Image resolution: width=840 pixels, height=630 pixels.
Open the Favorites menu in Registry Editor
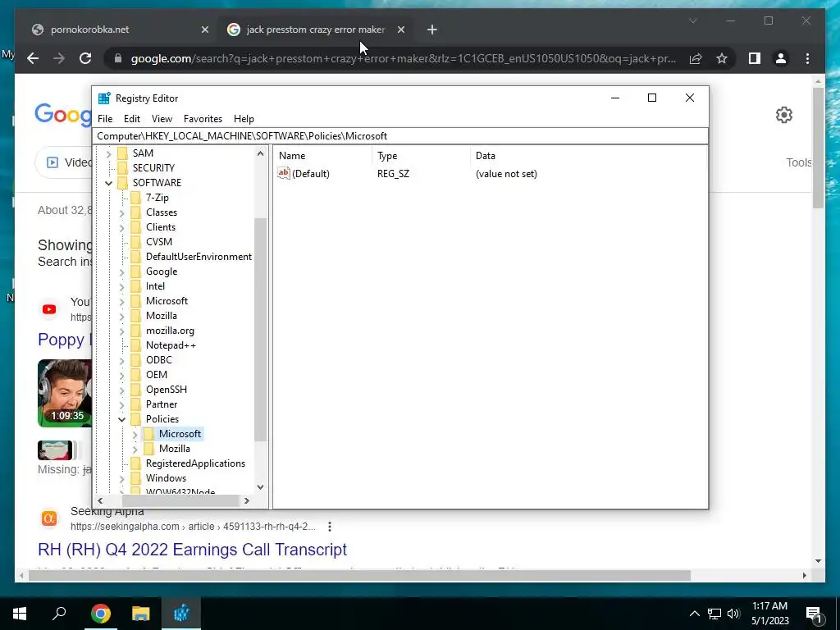click(x=203, y=119)
